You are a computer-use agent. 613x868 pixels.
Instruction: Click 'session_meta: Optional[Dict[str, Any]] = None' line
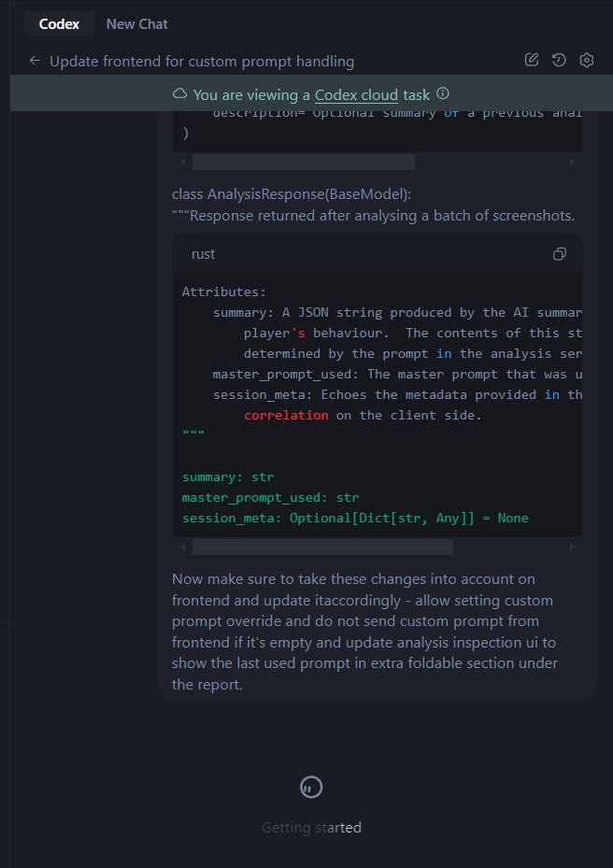pyautogui.click(x=355, y=519)
